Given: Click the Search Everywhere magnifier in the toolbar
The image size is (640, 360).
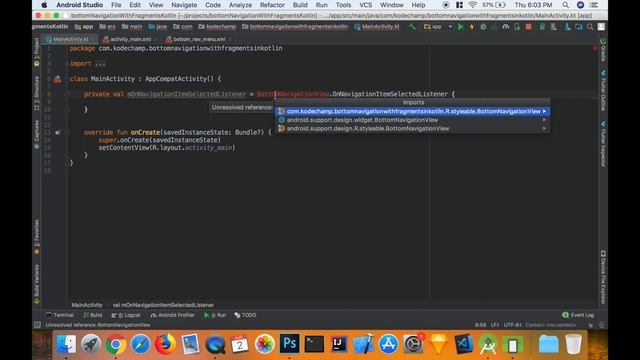Looking at the screenshot, I should pos(590,27).
